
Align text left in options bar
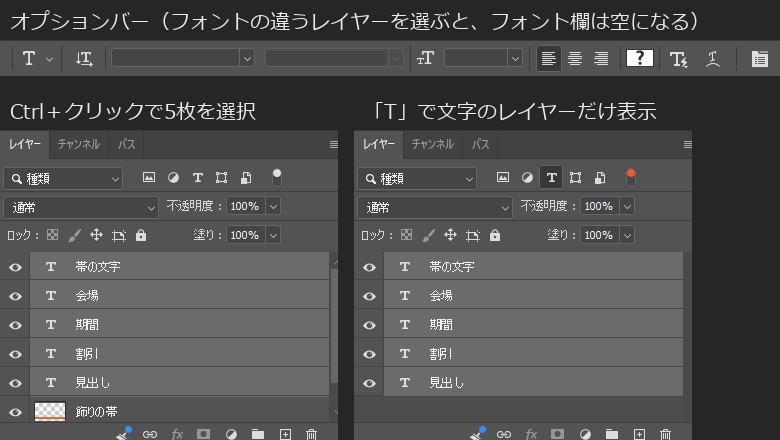coord(549,59)
